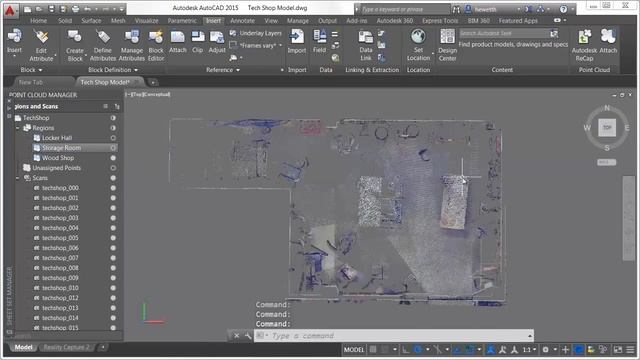Toggle visibility of TechShop point cloud
The image size is (640, 360).
click(x=113, y=118)
